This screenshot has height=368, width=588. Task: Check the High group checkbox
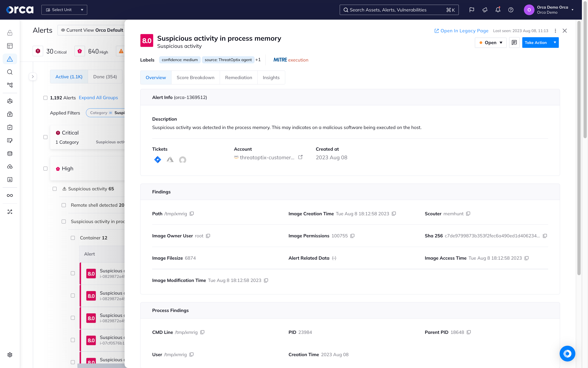coord(46,168)
